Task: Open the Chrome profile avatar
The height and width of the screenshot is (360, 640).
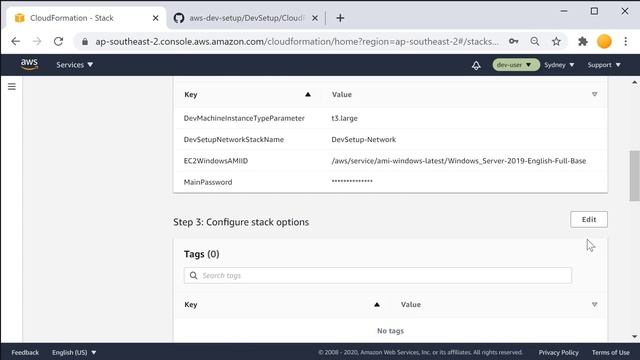Action: [x=604, y=41]
